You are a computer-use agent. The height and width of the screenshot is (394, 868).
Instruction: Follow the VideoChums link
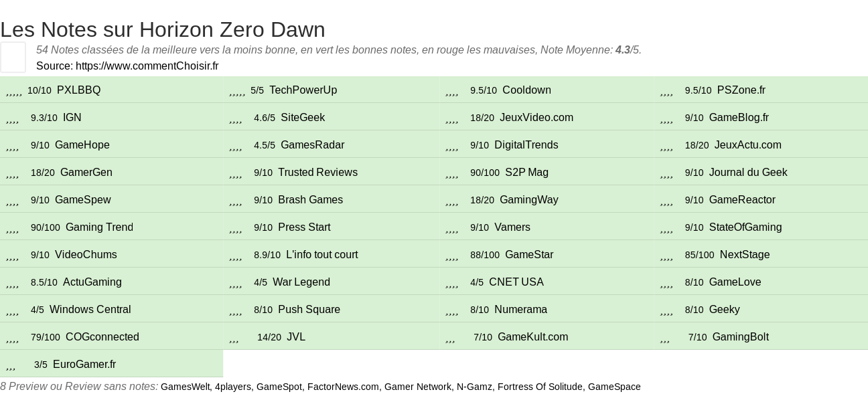(86, 255)
